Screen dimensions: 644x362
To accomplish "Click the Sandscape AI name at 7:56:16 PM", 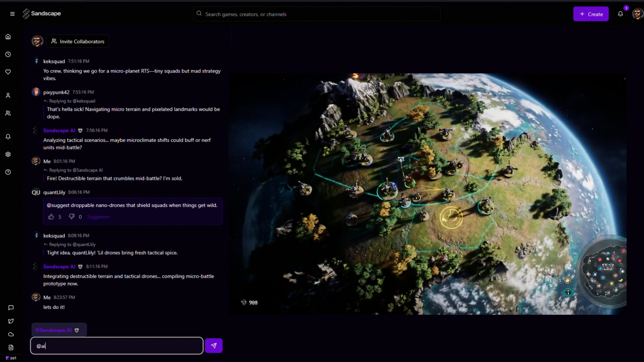I will (59, 130).
